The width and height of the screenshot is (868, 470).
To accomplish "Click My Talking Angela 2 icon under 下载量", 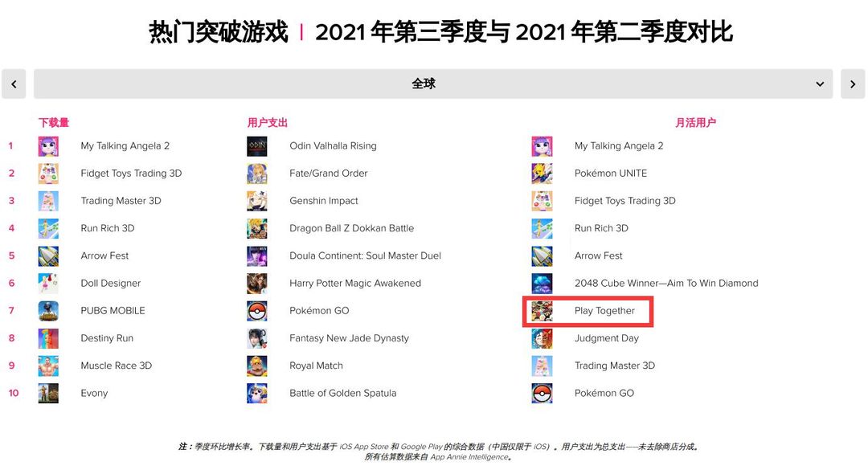I will point(48,146).
